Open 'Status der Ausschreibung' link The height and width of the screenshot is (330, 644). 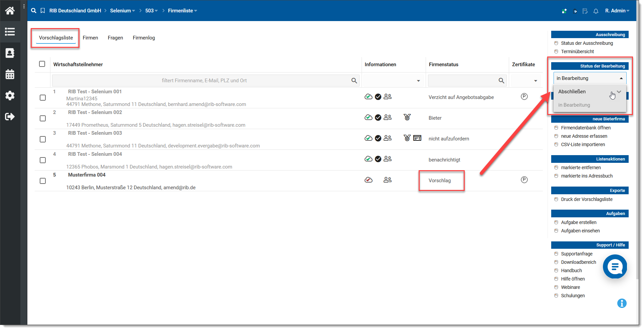[x=587, y=43]
